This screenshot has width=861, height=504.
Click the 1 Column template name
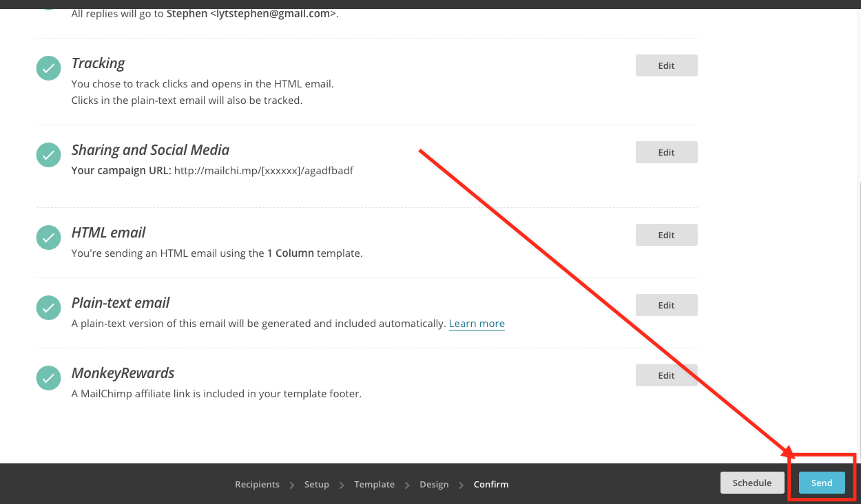click(x=291, y=253)
